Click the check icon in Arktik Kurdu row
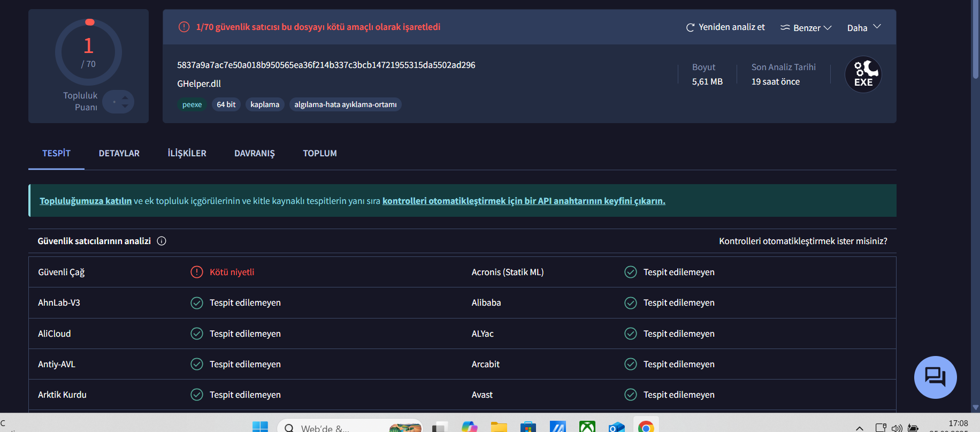The height and width of the screenshot is (432, 980). coord(197,395)
